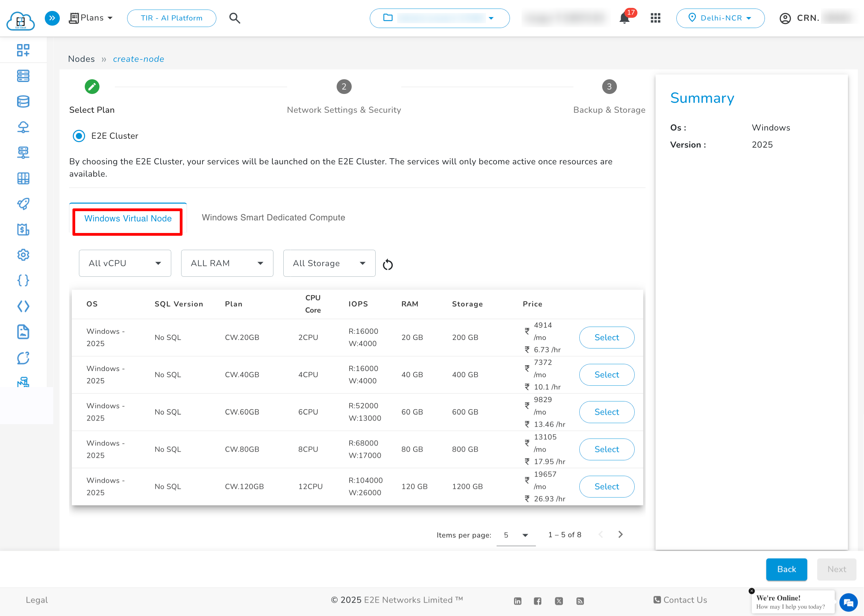This screenshot has height=616, width=864.
Task: Reset filters with the refresh icon
Action: (388, 264)
